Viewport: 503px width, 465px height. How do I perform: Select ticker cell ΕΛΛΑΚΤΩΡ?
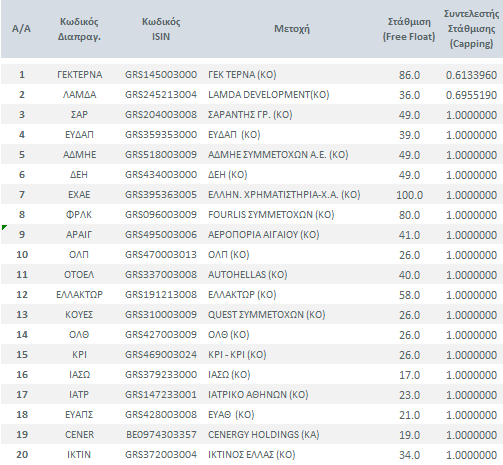(x=80, y=295)
